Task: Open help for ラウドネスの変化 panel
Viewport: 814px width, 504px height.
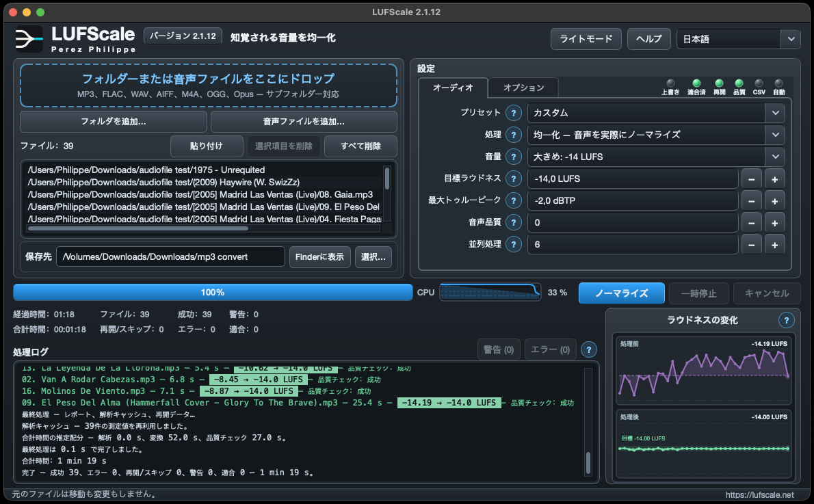Action: [x=786, y=320]
